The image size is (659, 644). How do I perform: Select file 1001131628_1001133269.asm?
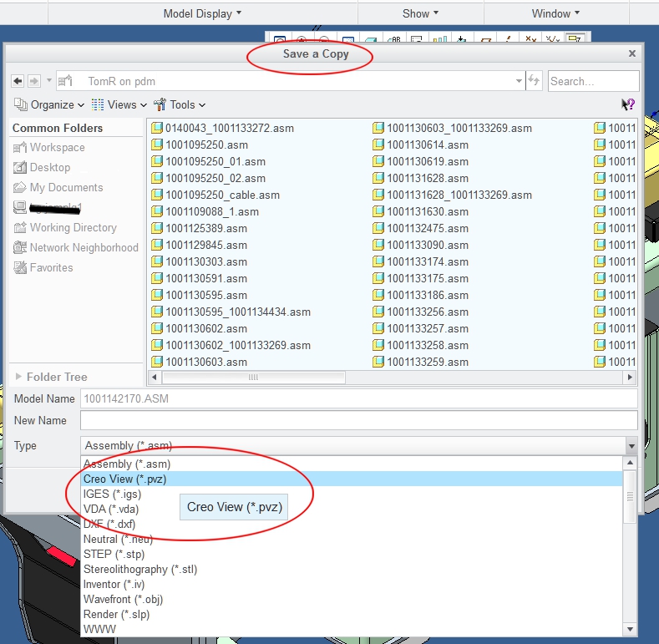coord(452,195)
